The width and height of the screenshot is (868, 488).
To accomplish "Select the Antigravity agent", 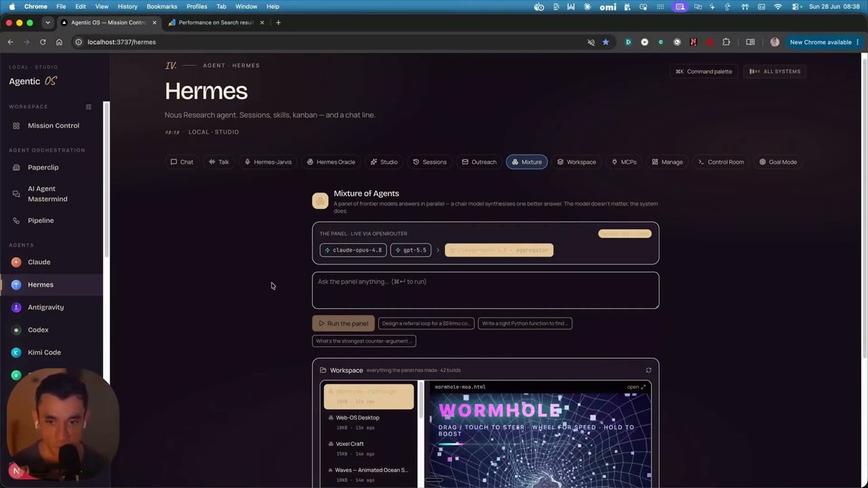I will pyautogui.click(x=45, y=307).
